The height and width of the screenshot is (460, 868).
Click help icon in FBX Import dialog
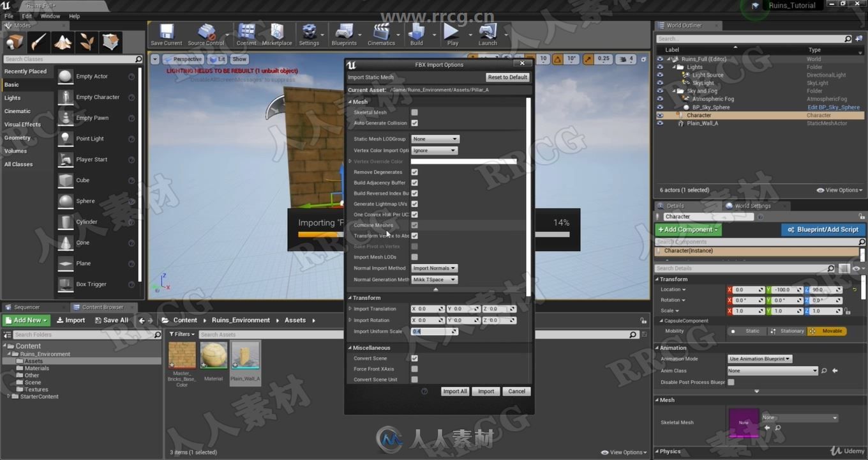[x=424, y=391]
